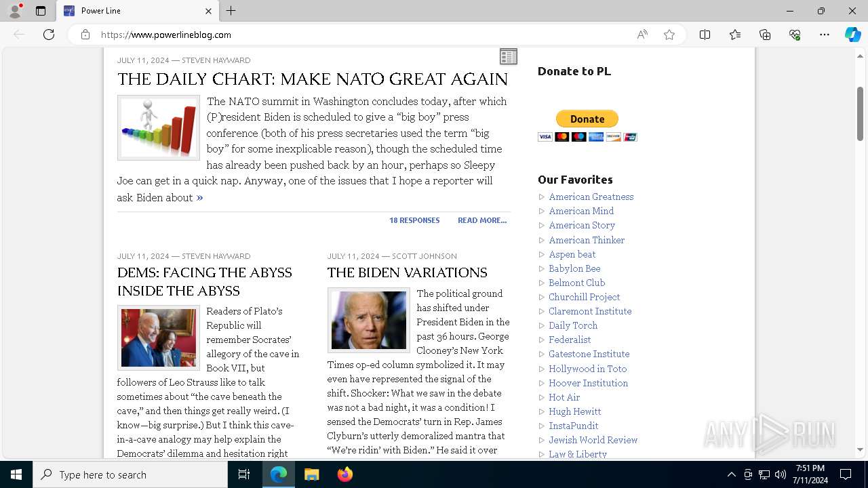Click Biden portrait thumbnail image
This screenshot has width=868, height=488.
369,320
